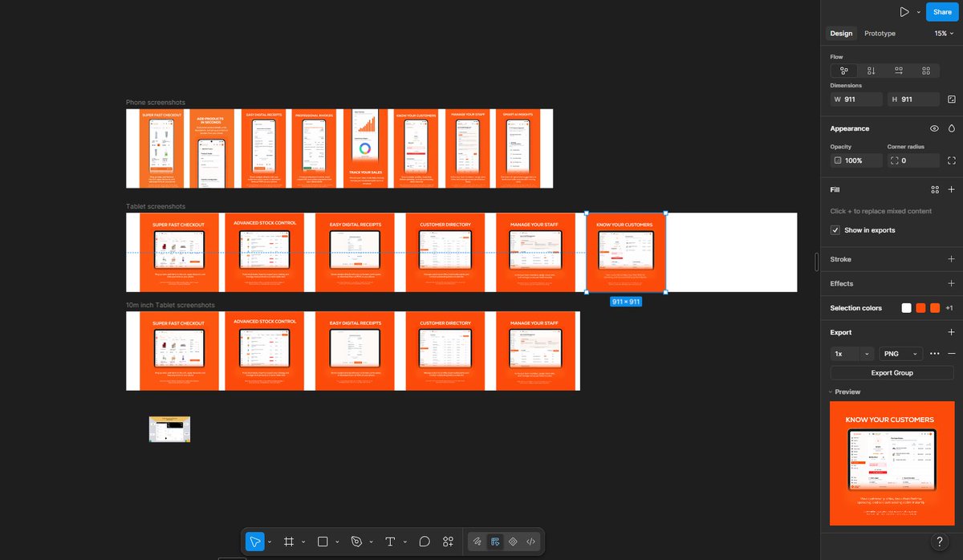Screen dimensions: 963x560
Task: Expand Move tool options chevron
Action: (x=270, y=542)
